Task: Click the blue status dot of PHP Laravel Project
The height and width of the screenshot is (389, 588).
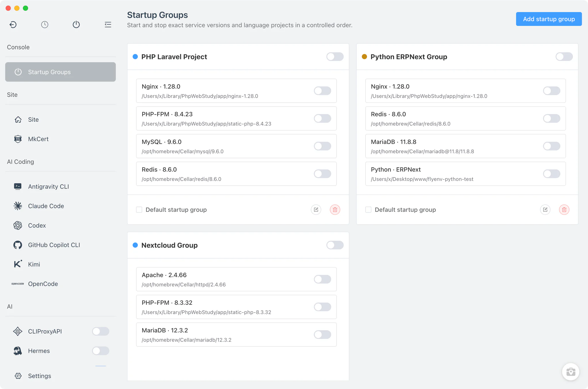Action: coord(135,57)
